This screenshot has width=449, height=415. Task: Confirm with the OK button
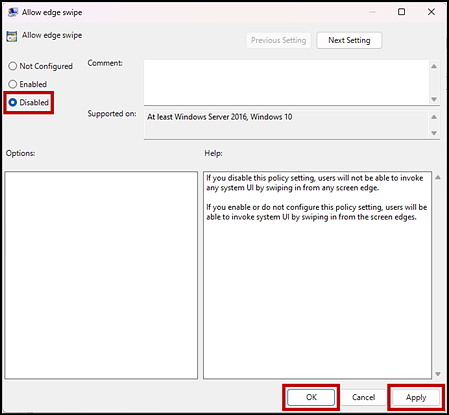click(x=311, y=397)
